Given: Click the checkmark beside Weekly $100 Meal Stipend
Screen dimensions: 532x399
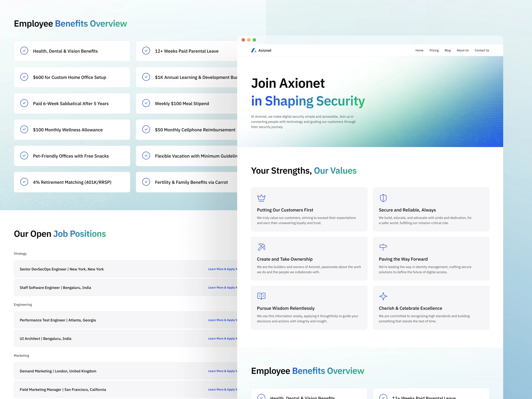Looking at the screenshot, I should click(146, 103).
